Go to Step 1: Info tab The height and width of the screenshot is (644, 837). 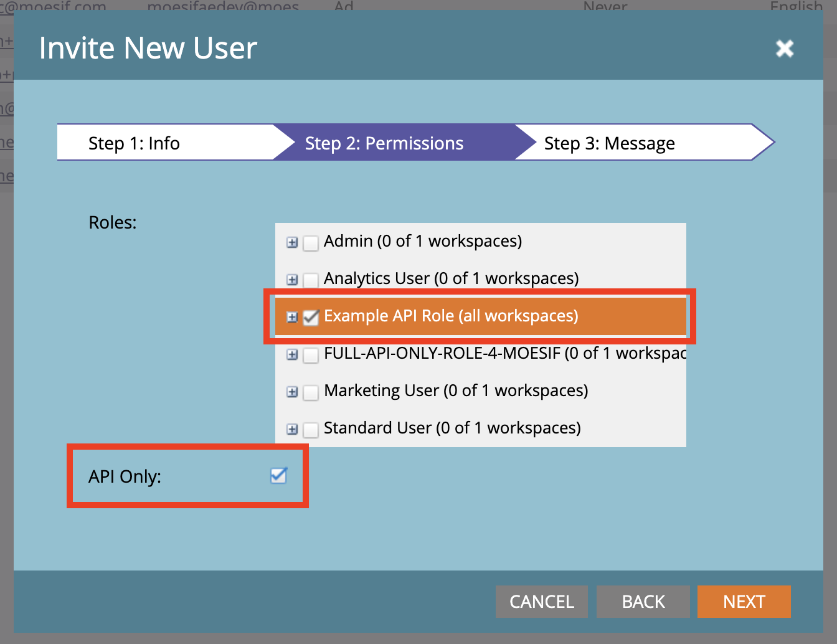(x=134, y=143)
